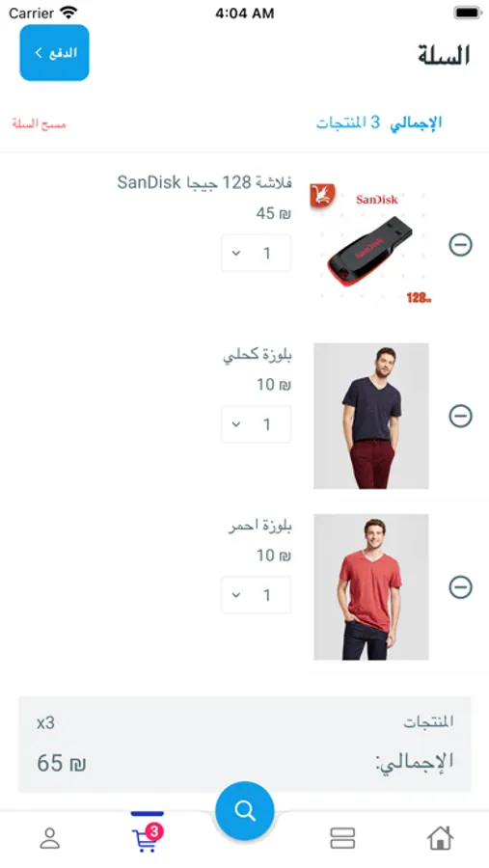Viewport: 489px width, 868px height.
Task: Open categories icon in bottom bar
Action: (x=342, y=838)
